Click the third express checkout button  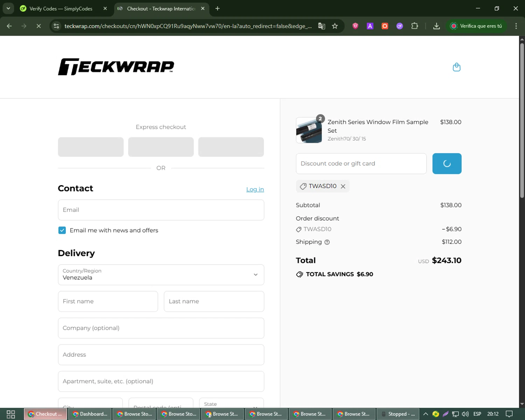coord(231,147)
